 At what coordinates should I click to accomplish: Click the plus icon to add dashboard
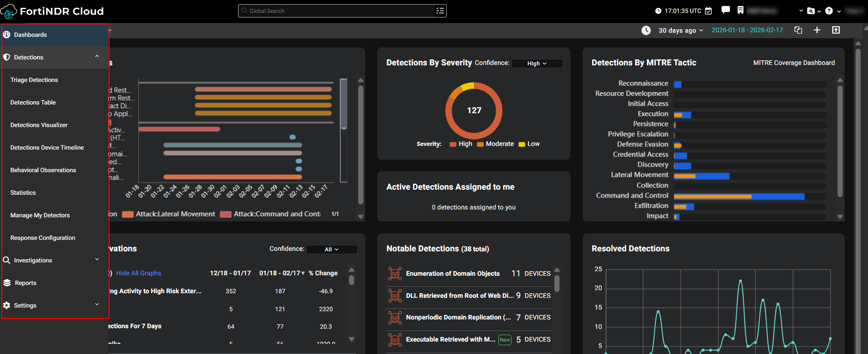click(x=817, y=30)
